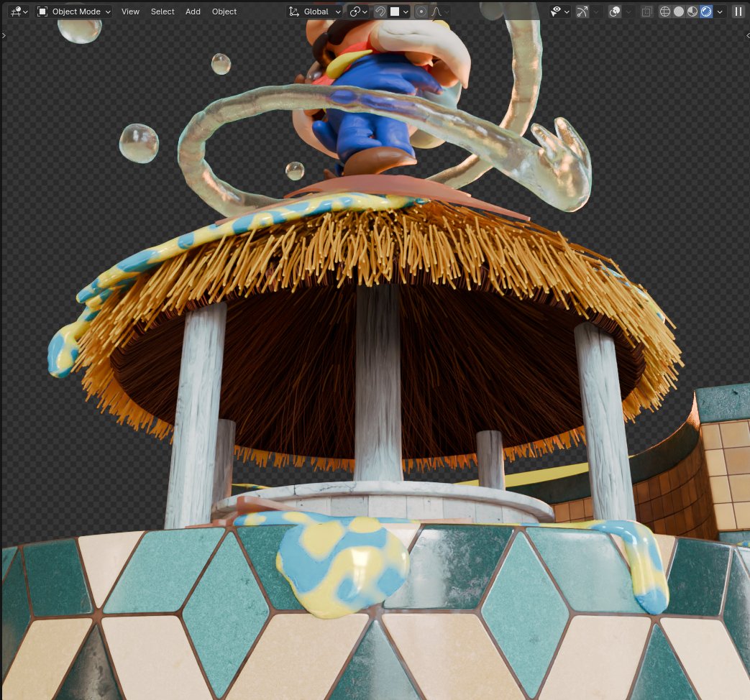Open the Object Mode dropdown
This screenshot has width=750, height=700.
74,11
